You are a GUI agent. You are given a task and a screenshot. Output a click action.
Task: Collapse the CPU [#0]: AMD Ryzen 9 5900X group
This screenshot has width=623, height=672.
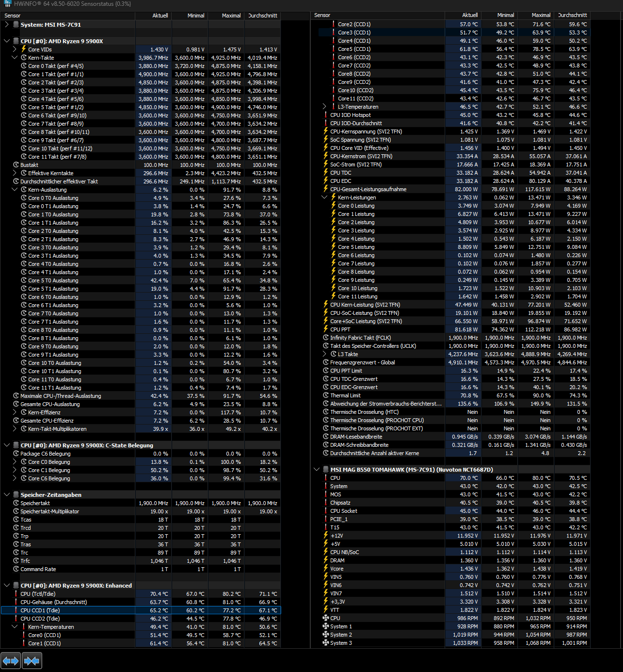tap(6, 41)
